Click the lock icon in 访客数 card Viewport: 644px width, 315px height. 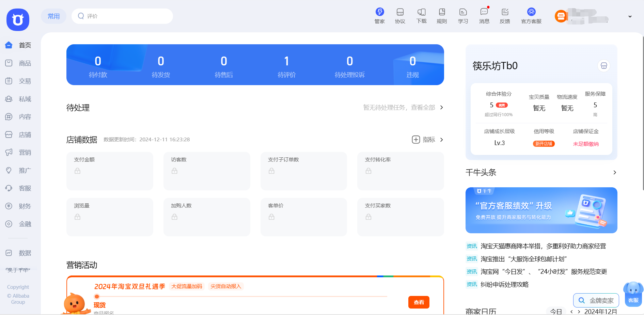[x=174, y=171]
